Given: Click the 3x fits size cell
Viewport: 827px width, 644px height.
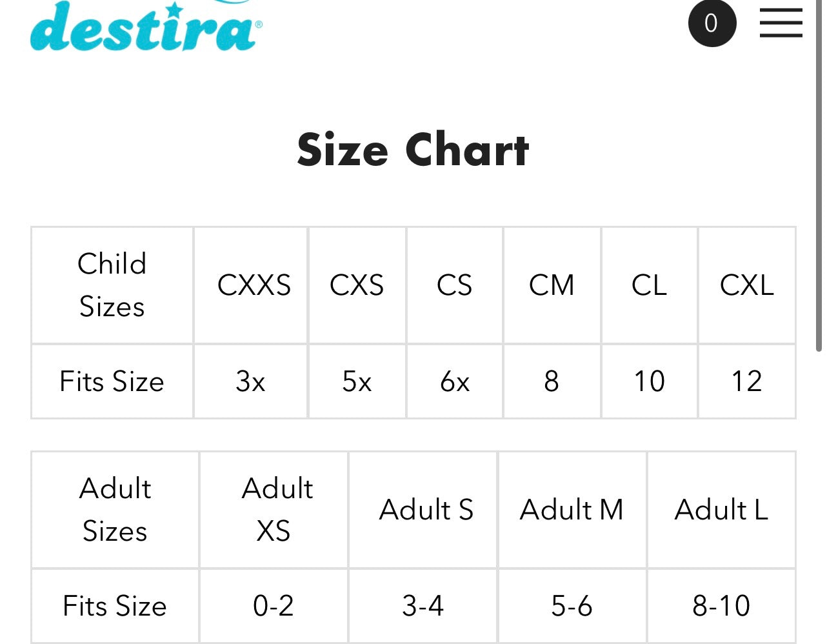Looking at the screenshot, I should pyautogui.click(x=250, y=381).
